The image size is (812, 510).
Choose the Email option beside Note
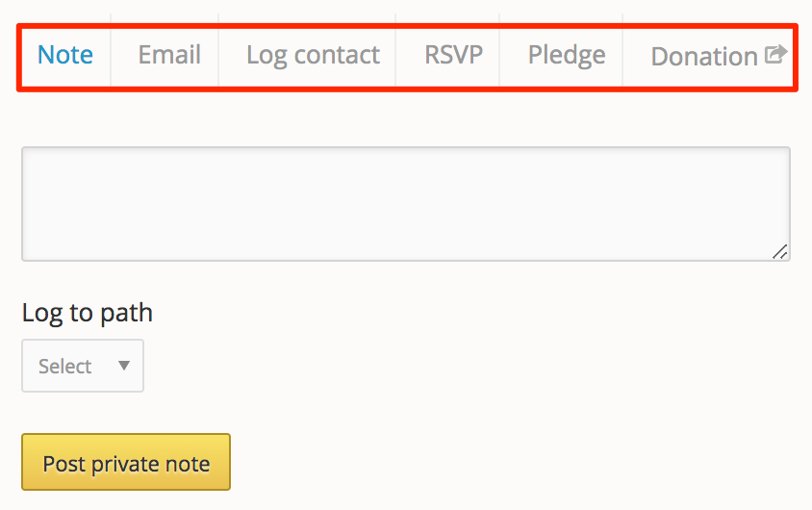tap(169, 55)
